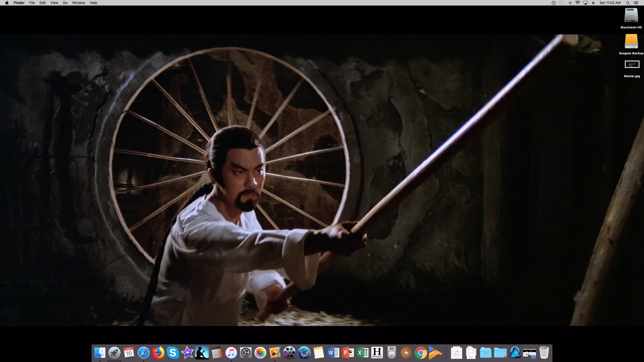Open the Help menu
The image size is (644, 362).
click(93, 3)
